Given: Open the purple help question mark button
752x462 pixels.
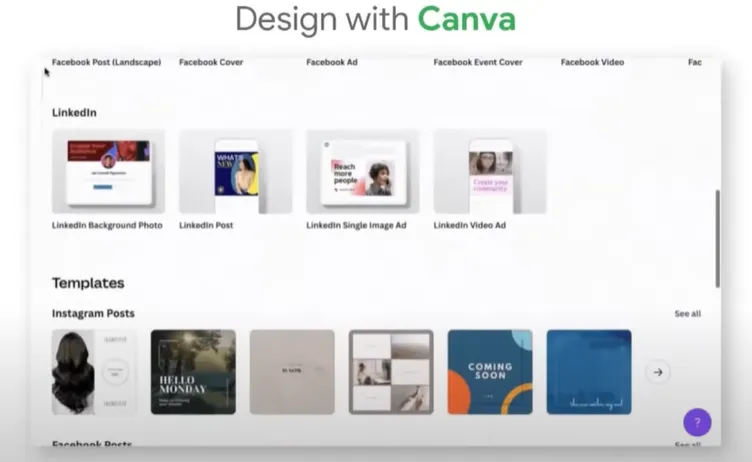Looking at the screenshot, I should point(697,422).
